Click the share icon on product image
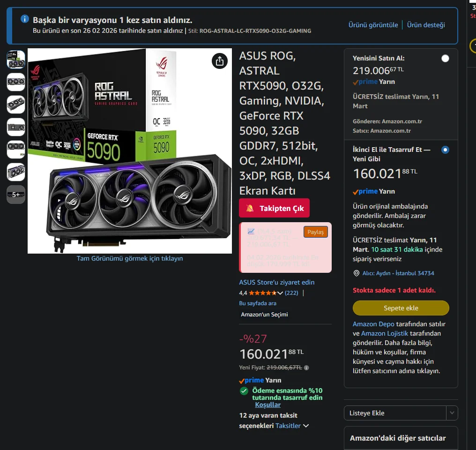476x450 pixels. (x=219, y=61)
